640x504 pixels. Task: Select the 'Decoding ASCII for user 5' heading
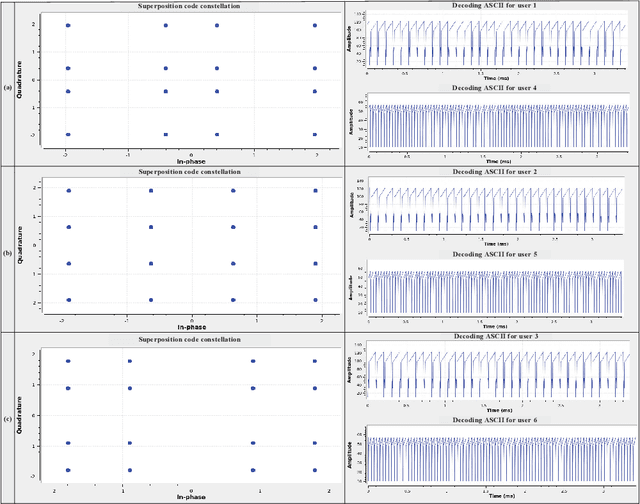pos(494,254)
